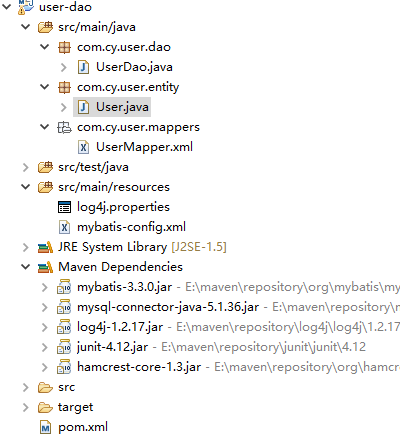The image size is (401, 434).
Task: Expand the junit-4.12.jar entry
Action: [45, 347]
